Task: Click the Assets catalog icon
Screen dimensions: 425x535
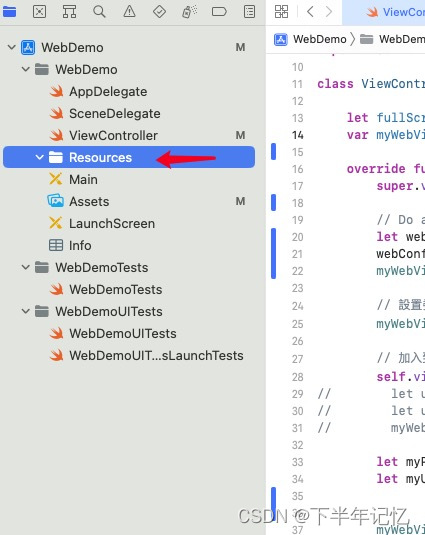Action: pos(56,201)
